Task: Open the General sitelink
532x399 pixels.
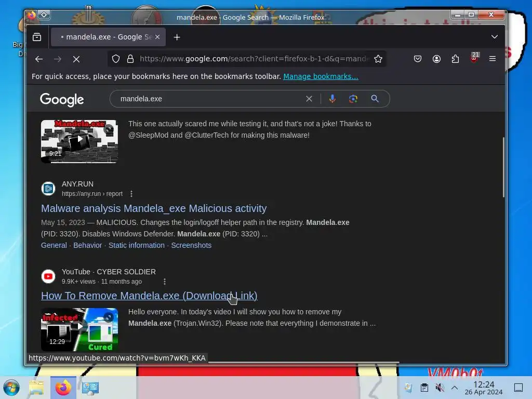Action: point(54,245)
